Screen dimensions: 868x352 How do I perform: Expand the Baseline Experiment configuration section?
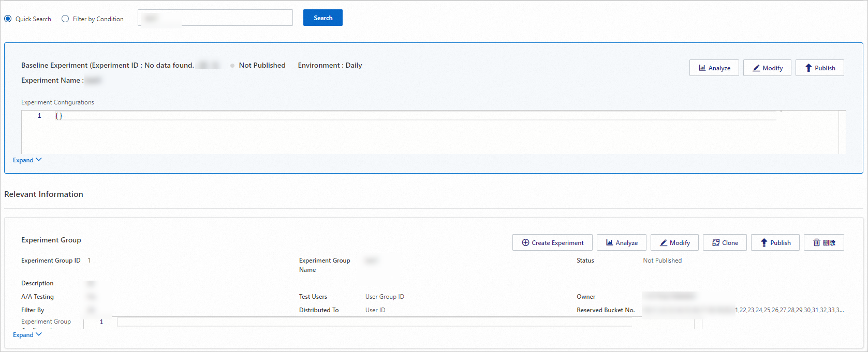[27, 160]
